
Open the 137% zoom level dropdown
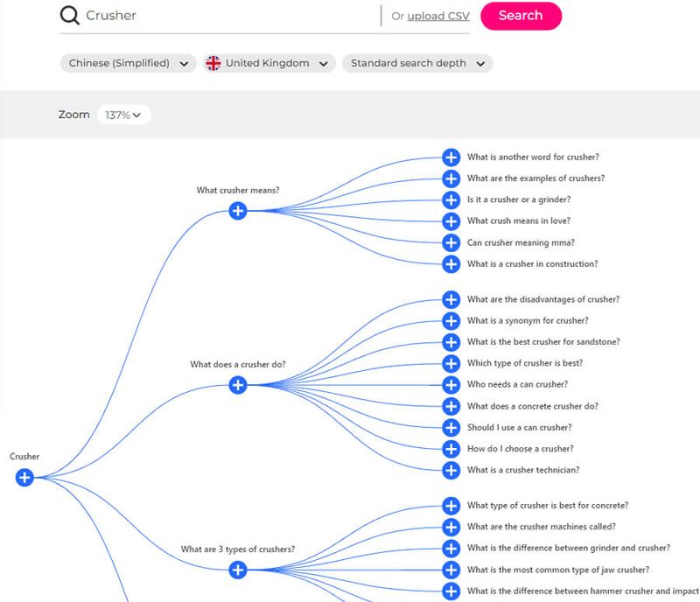[x=123, y=115]
